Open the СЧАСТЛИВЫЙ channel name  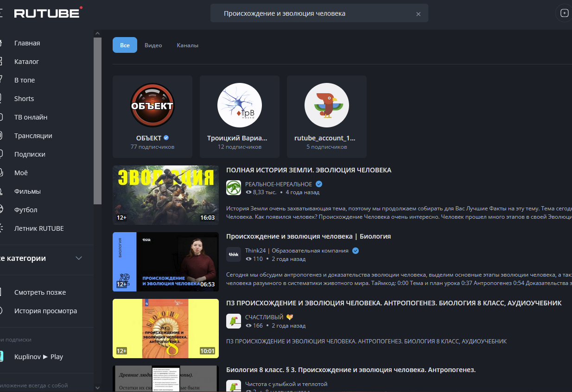[x=264, y=317]
